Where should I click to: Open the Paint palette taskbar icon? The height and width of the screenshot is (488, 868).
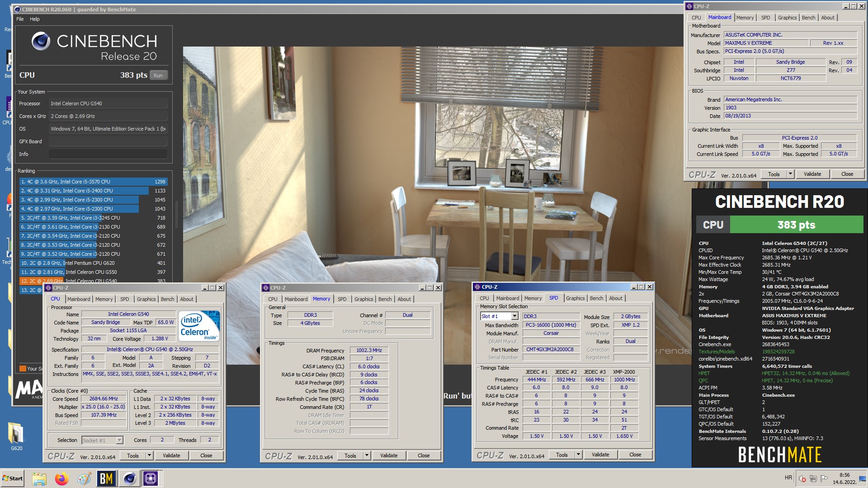click(x=84, y=479)
